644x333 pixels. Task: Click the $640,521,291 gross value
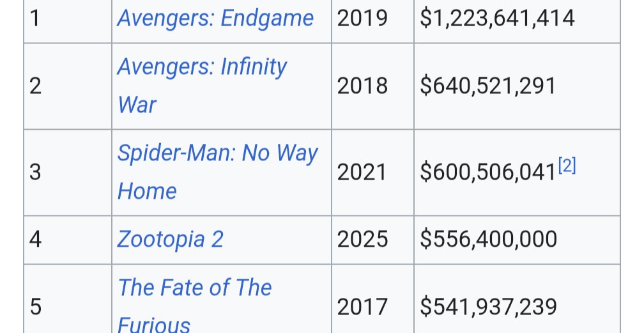(488, 86)
